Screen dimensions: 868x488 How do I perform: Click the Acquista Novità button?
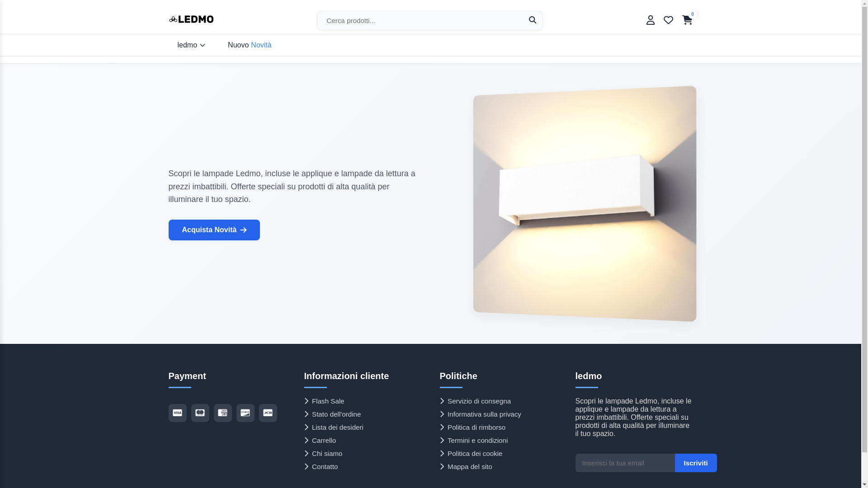tap(214, 230)
